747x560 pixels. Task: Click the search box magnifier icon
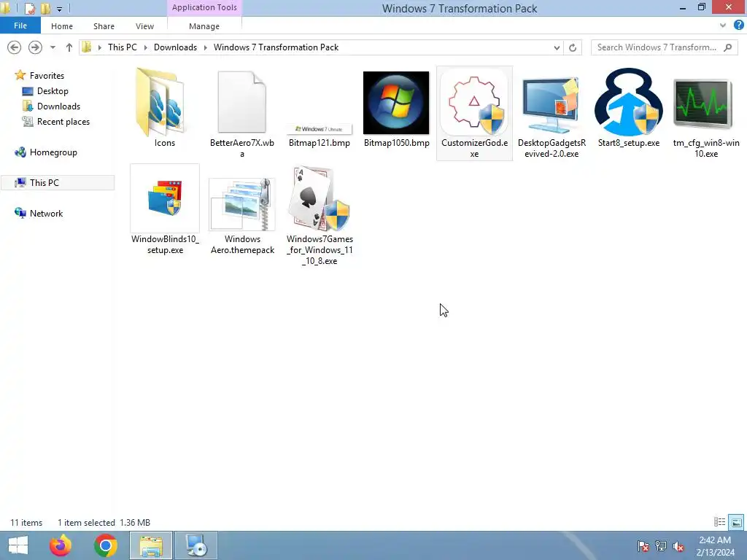[727, 47]
